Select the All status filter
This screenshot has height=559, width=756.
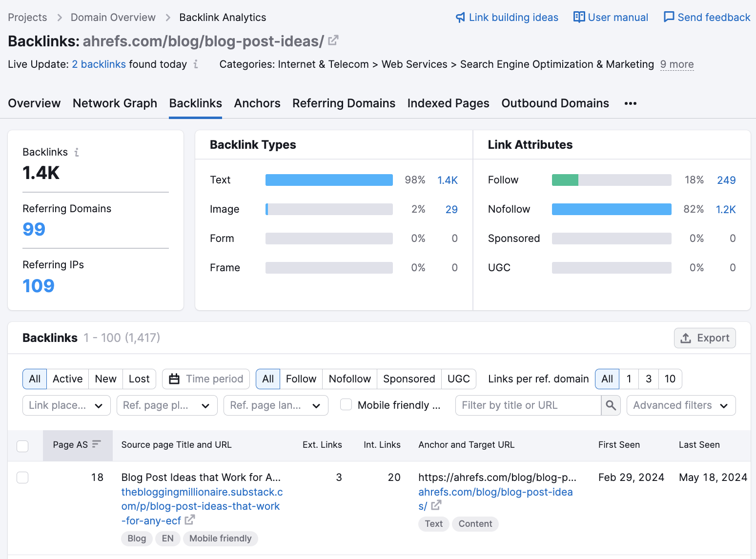click(35, 379)
